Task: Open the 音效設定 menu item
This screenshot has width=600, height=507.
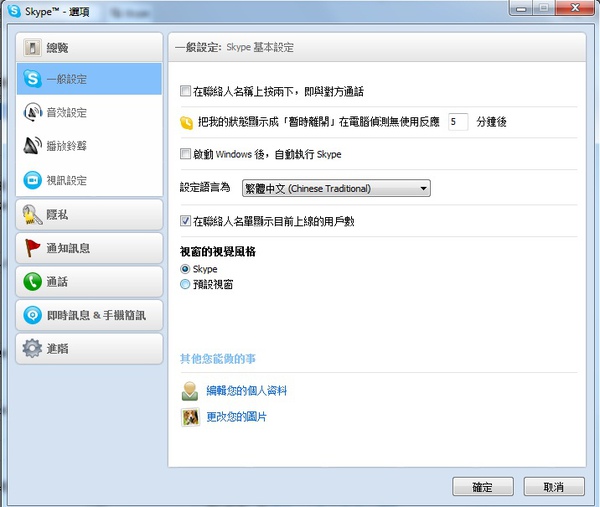Action: pyautogui.click(x=89, y=112)
